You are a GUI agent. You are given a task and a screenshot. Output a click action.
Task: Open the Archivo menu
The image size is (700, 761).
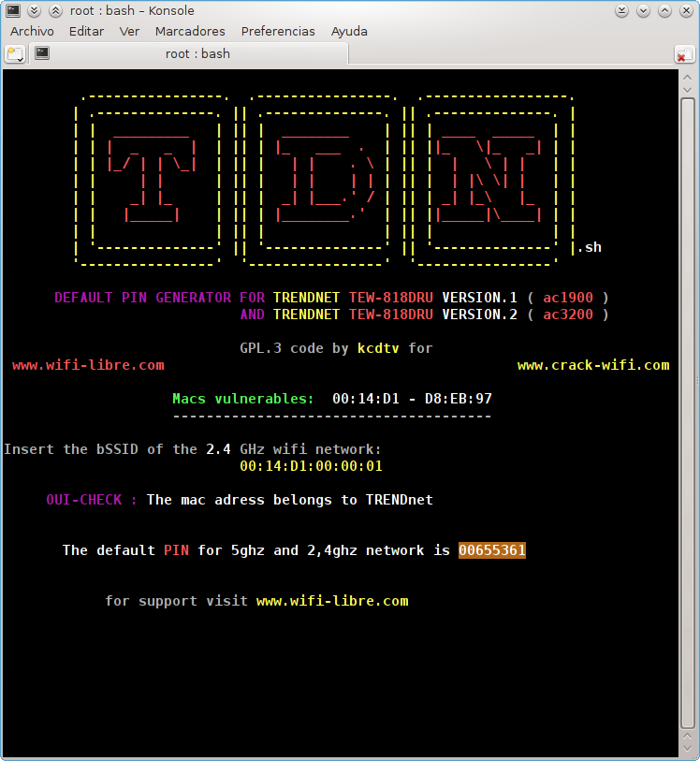32,32
